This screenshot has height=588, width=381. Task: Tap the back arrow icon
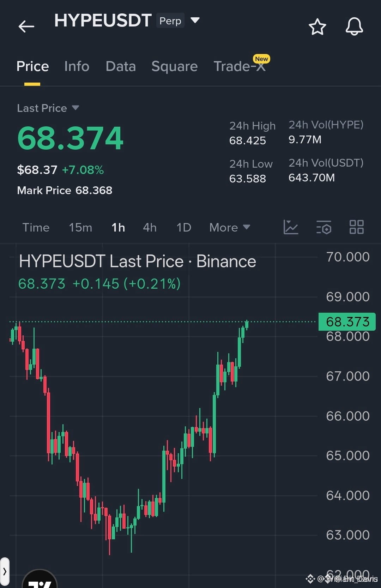(26, 26)
